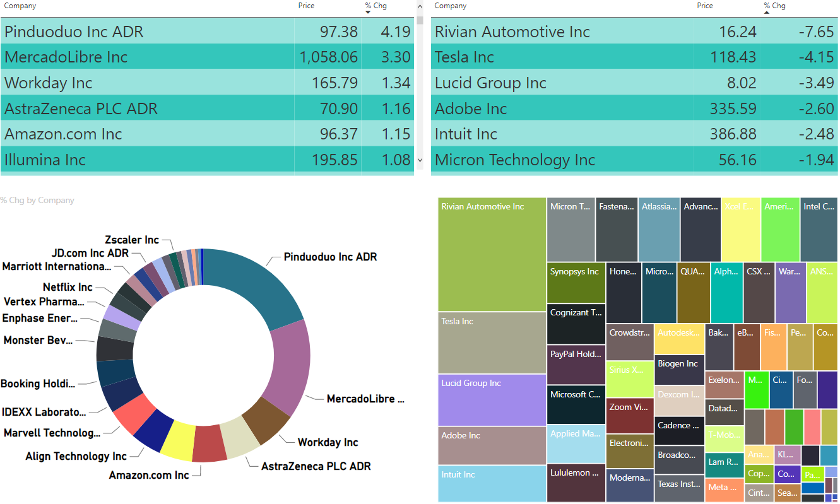Select Biogen Inc treemap tile
This screenshot has height=504, width=840.
pos(680,370)
